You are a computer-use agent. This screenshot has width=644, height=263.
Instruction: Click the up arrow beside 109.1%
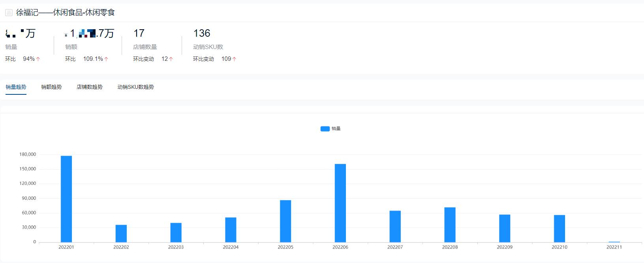click(x=106, y=59)
